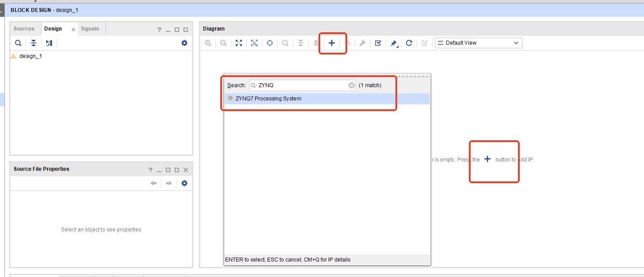Open Design panel settings gear

184,43
